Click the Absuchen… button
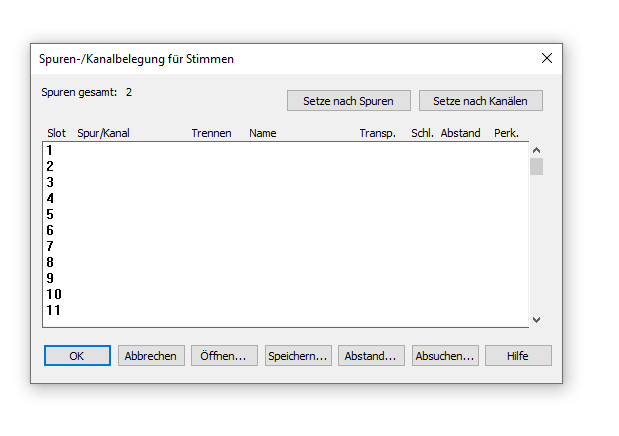619x436 pixels. tap(445, 356)
